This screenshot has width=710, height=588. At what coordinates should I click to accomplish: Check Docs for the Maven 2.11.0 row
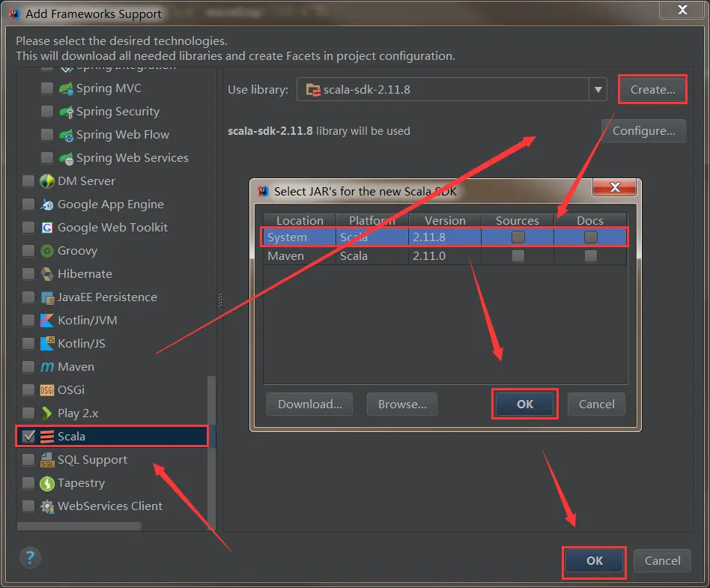[590, 256]
